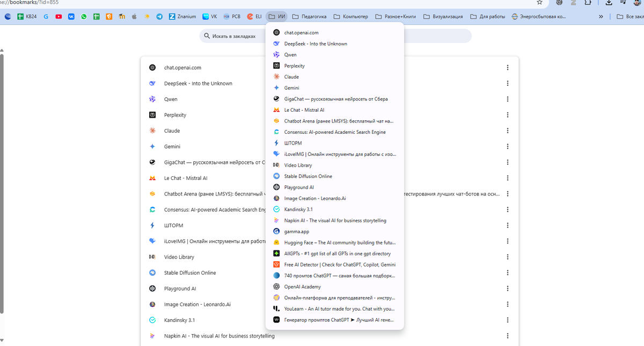The height and width of the screenshot is (346, 644).
Task: Select Consensus row in bookmark manager list
Action: point(330,210)
